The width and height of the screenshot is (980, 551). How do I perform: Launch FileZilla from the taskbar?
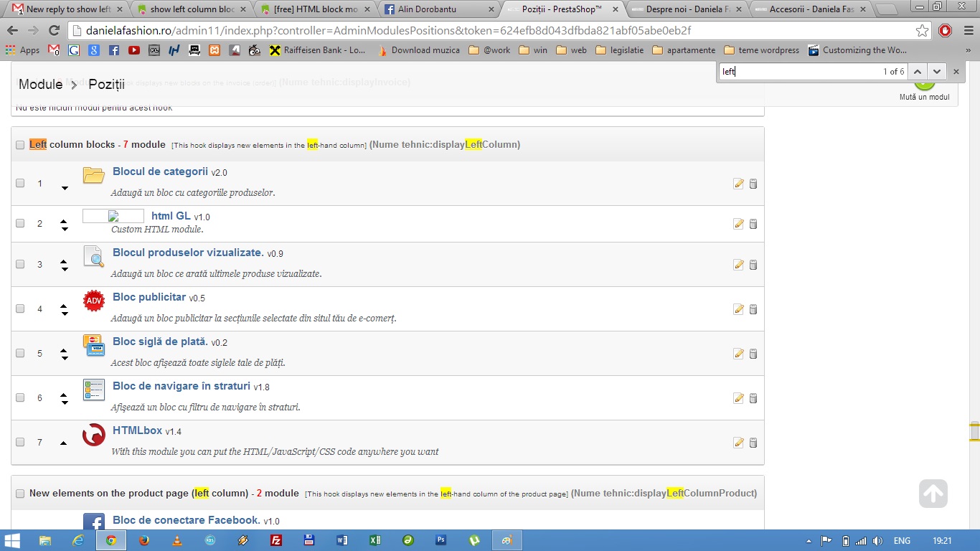pyautogui.click(x=275, y=540)
